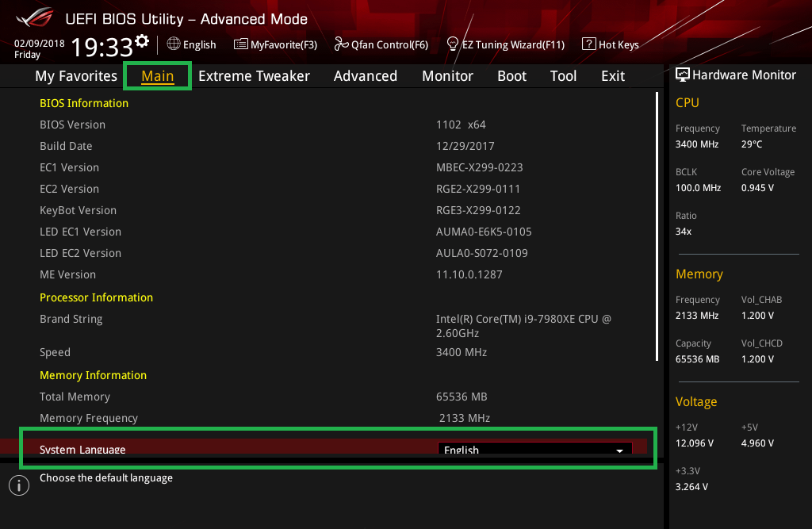The image size is (812, 529).
Task: Click value RGE3-X299-0122
Action: click(478, 210)
